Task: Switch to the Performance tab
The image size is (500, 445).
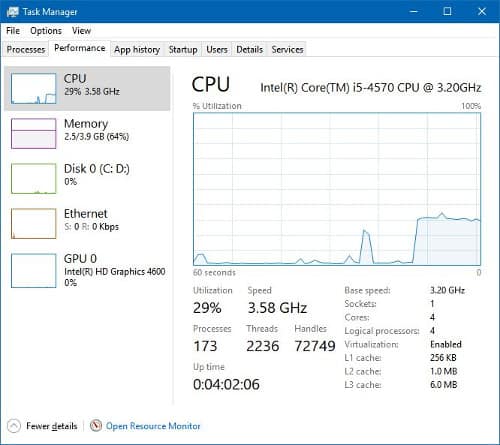Action: pos(80,48)
